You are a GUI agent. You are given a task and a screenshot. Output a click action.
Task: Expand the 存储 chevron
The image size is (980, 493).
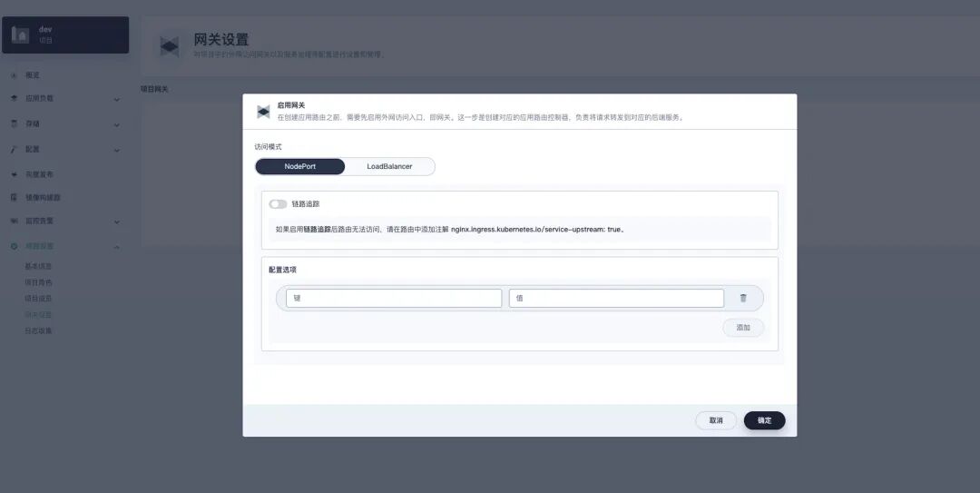tap(117, 125)
